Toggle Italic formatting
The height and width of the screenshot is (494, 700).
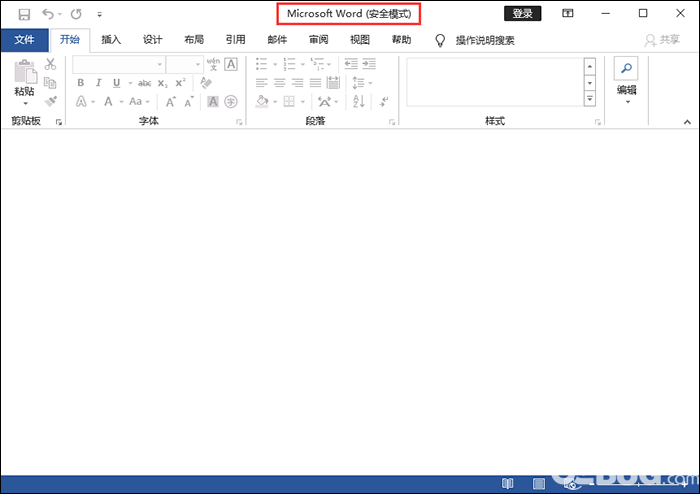(x=99, y=83)
